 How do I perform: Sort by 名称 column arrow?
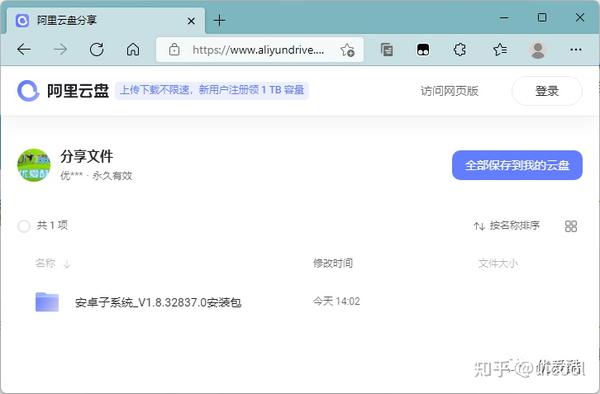click(x=67, y=264)
